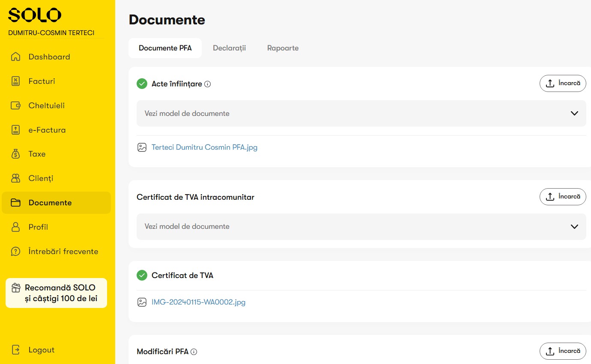This screenshot has width=591, height=364.
Task: Click the Cheltuieli wallet icon
Action: click(16, 106)
